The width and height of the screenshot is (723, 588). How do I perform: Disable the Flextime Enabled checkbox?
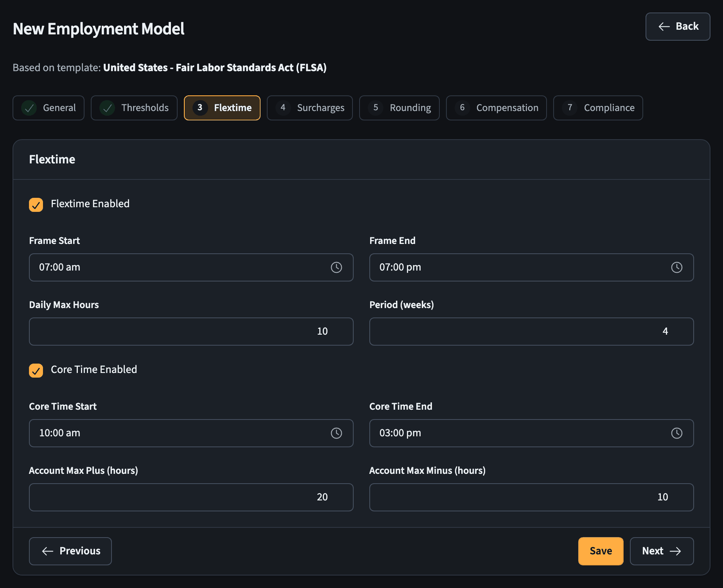tap(36, 205)
